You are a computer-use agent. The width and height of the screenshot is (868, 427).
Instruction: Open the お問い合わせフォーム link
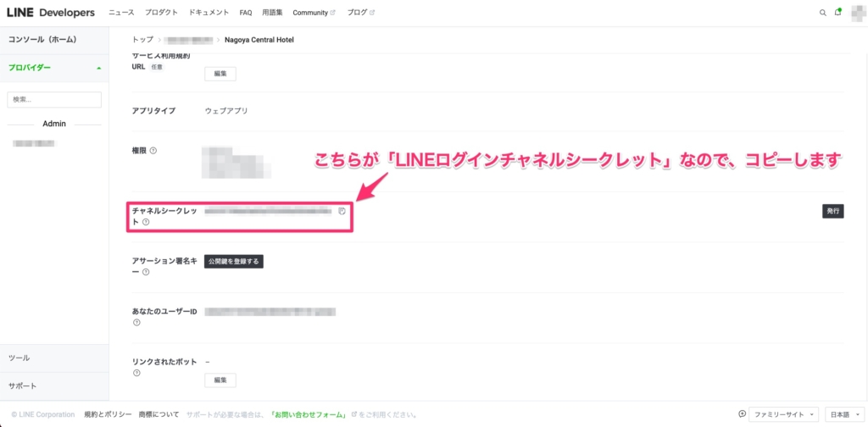point(308,414)
